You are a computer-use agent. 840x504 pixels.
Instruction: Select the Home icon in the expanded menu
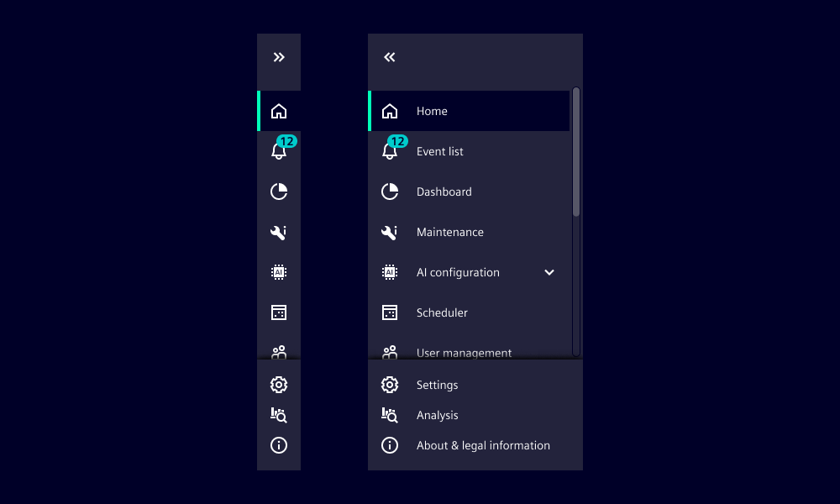click(x=390, y=110)
